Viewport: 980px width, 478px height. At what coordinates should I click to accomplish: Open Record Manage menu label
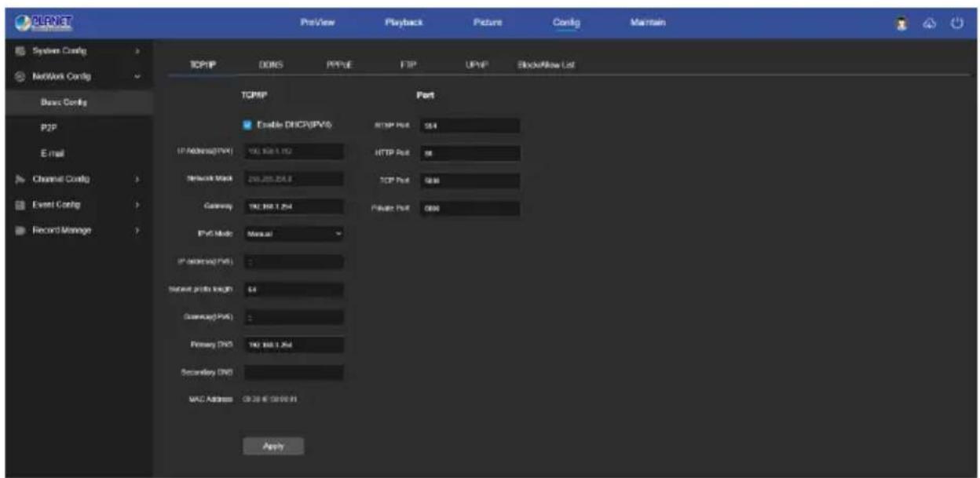pos(61,231)
